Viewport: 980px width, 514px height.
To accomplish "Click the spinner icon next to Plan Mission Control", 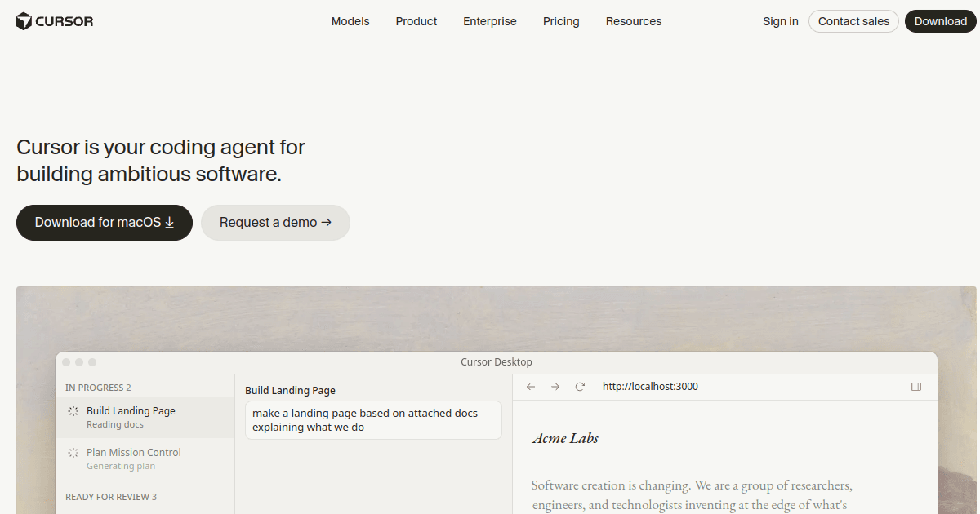I will click(x=73, y=453).
